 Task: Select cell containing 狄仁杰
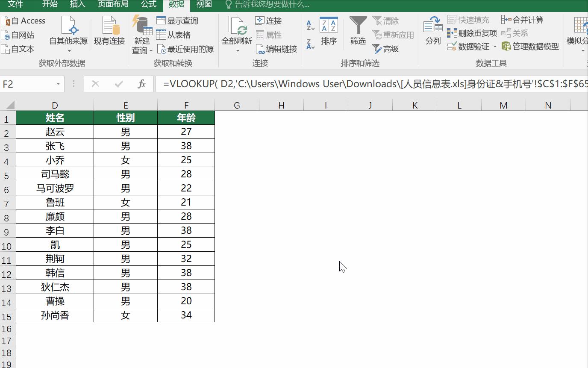coord(55,287)
